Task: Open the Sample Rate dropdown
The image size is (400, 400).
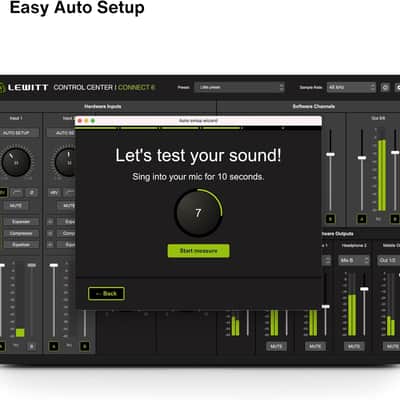Action: click(x=351, y=87)
